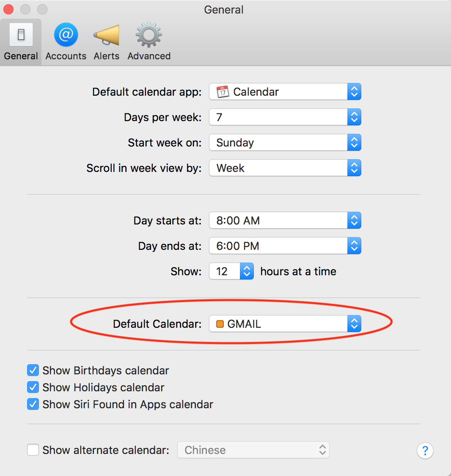Change the Days per week dropdown

pyautogui.click(x=354, y=117)
